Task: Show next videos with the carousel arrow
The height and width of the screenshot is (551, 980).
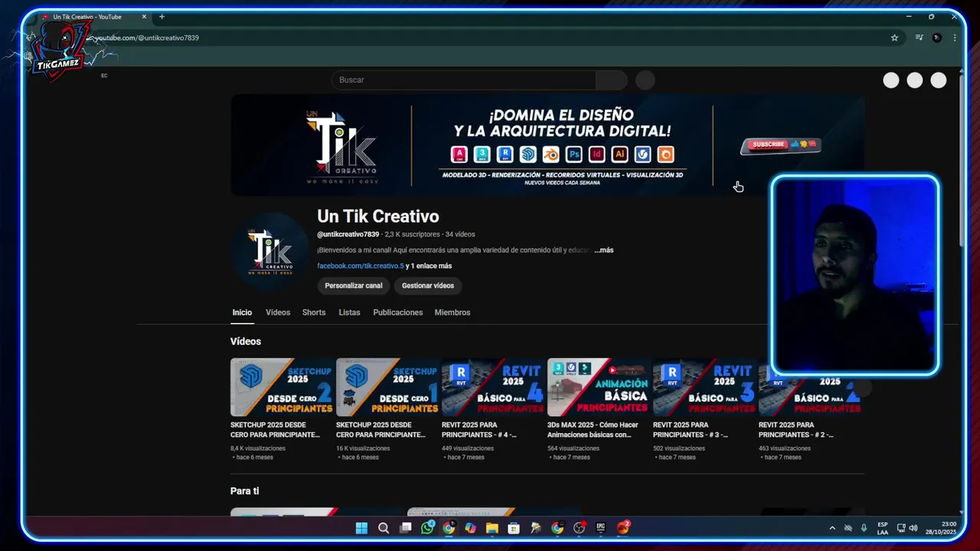Action: click(x=862, y=388)
